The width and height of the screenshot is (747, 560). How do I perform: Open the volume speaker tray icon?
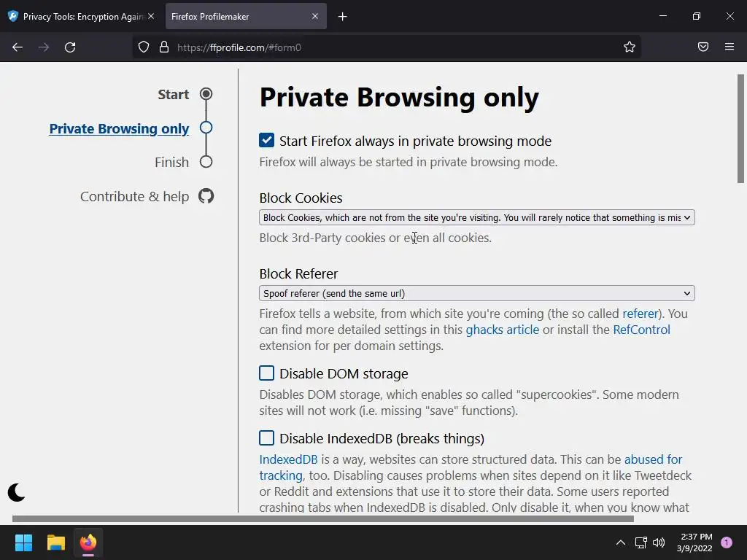click(659, 542)
